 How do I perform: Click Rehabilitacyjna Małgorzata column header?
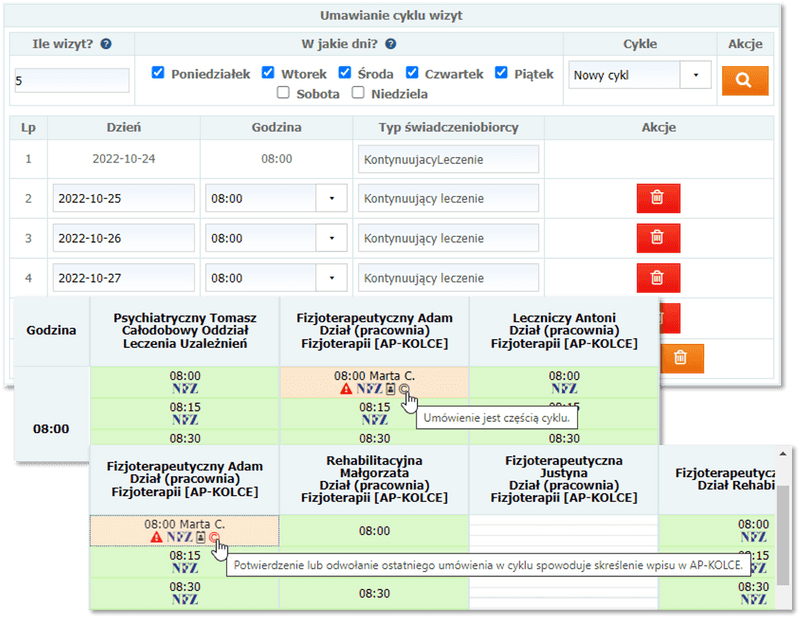(374, 479)
